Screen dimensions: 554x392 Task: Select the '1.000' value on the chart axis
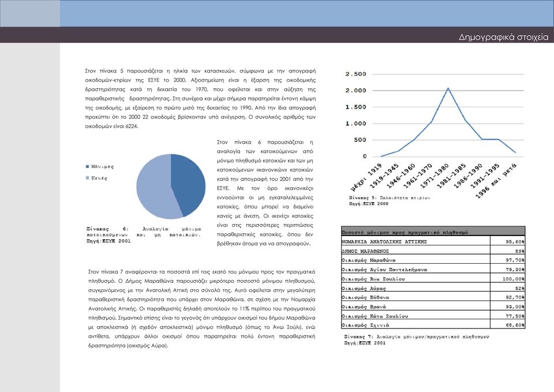[356, 124]
